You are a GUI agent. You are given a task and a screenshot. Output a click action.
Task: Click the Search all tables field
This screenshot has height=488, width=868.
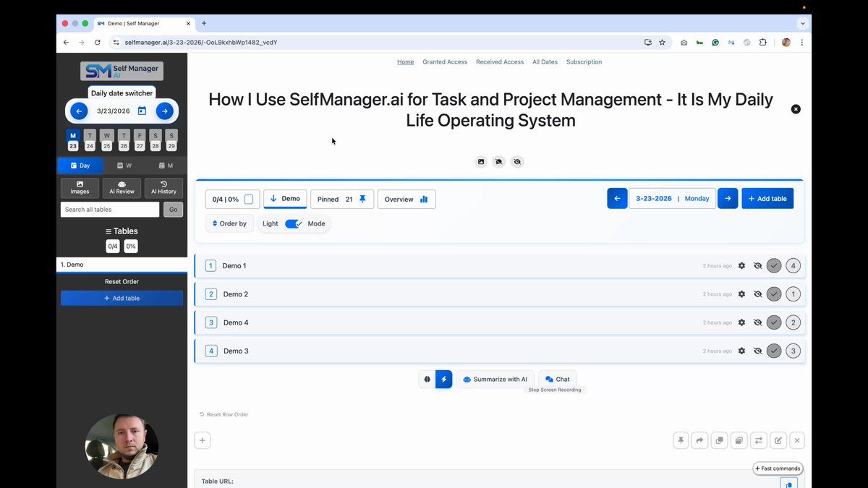tap(110, 210)
